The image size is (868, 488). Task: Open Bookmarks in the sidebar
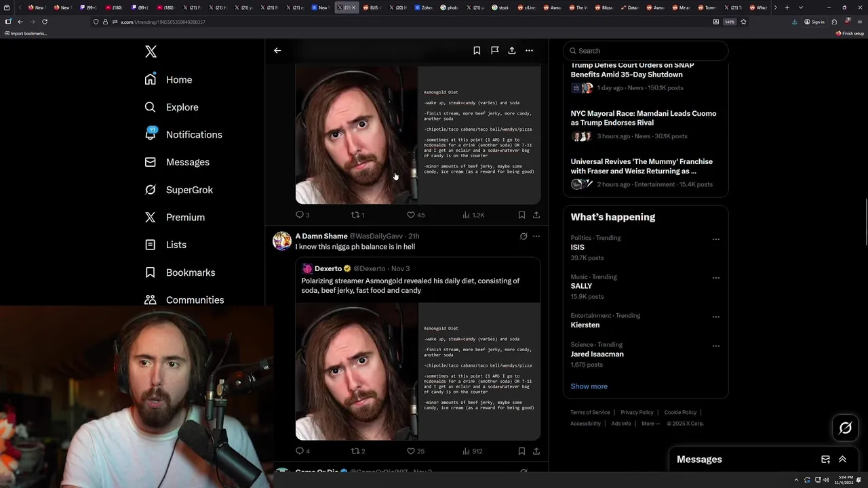click(180, 272)
